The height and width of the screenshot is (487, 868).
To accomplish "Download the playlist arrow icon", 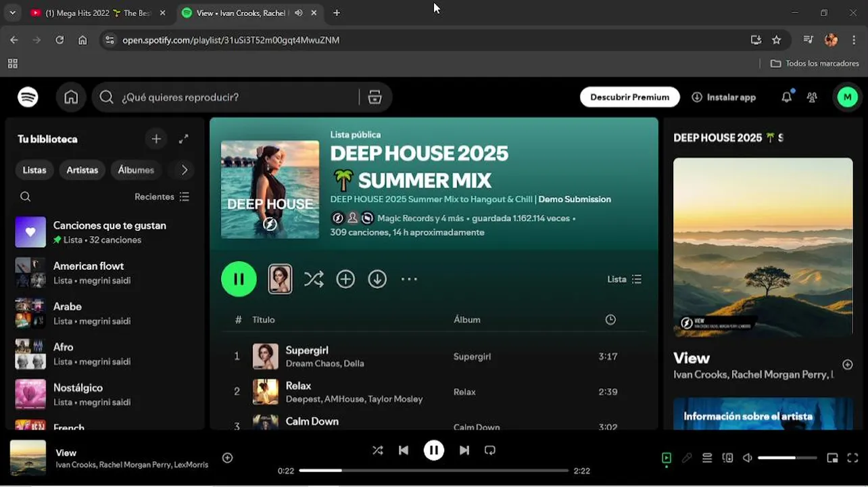I will 377,279.
